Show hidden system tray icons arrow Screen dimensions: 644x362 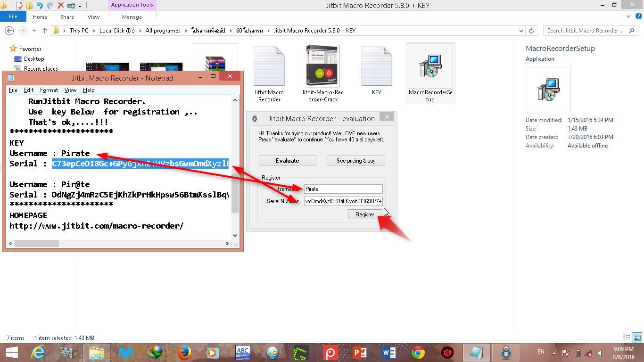[x=555, y=353]
